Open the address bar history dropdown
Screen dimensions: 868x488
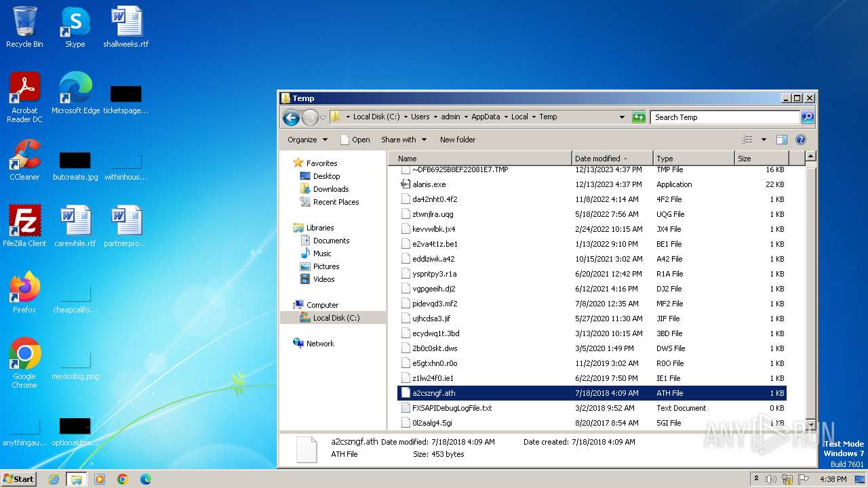622,117
